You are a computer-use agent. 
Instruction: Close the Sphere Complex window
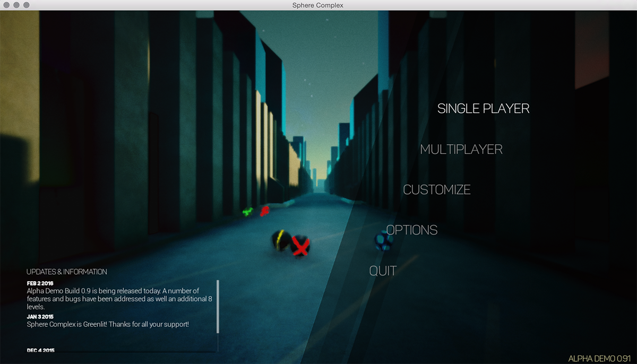tap(7, 5)
